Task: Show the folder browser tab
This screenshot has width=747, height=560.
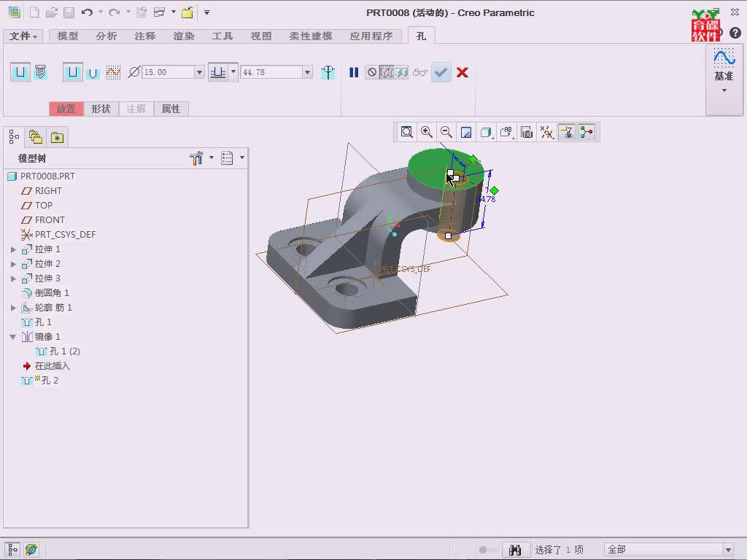Action: [36, 138]
